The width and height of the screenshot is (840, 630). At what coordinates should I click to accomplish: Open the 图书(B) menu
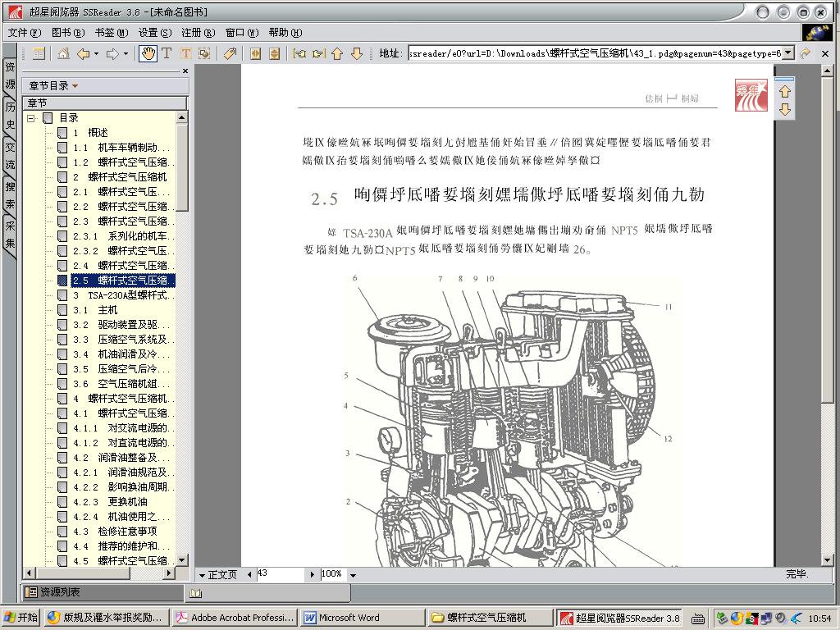(x=68, y=33)
